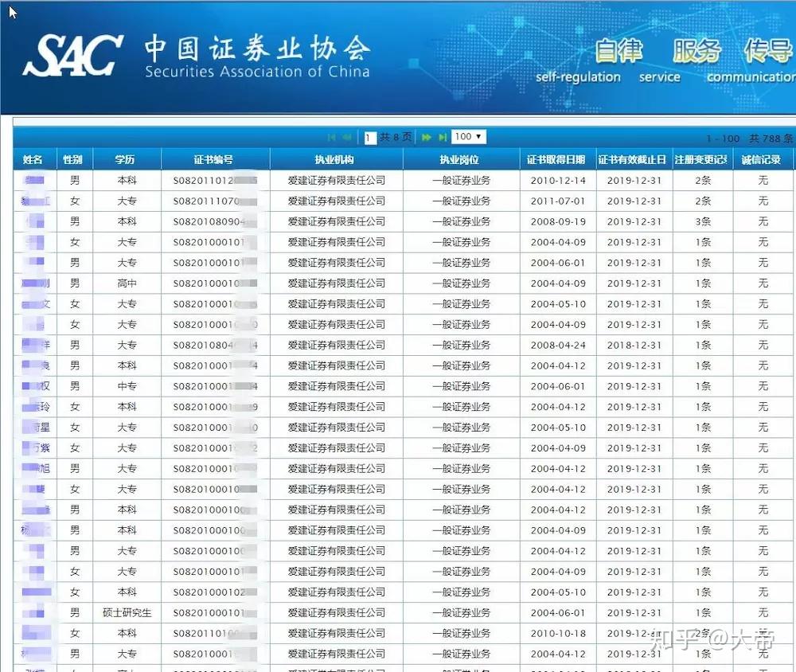This screenshot has width=796, height=672.
Task: Click 1条 in the 2008-04-24 row
Action: pyautogui.click(x=703, y=345)
